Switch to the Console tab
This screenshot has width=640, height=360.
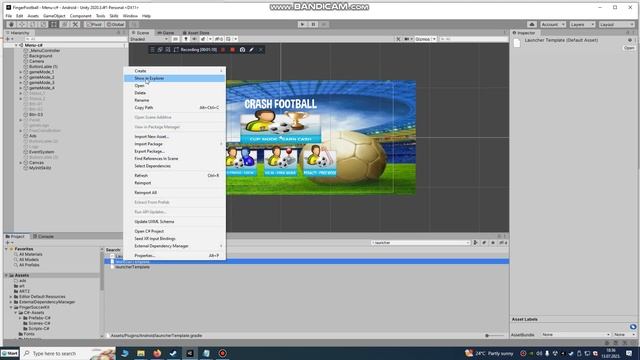(43, 236)
